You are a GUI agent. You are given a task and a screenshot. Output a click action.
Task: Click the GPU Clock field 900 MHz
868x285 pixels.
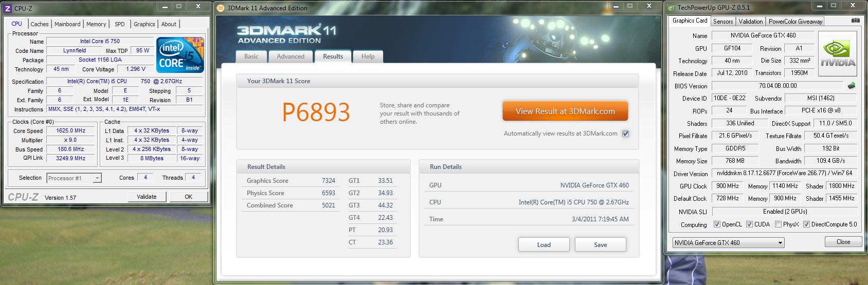pyautogui.click(x=727, y=186)
